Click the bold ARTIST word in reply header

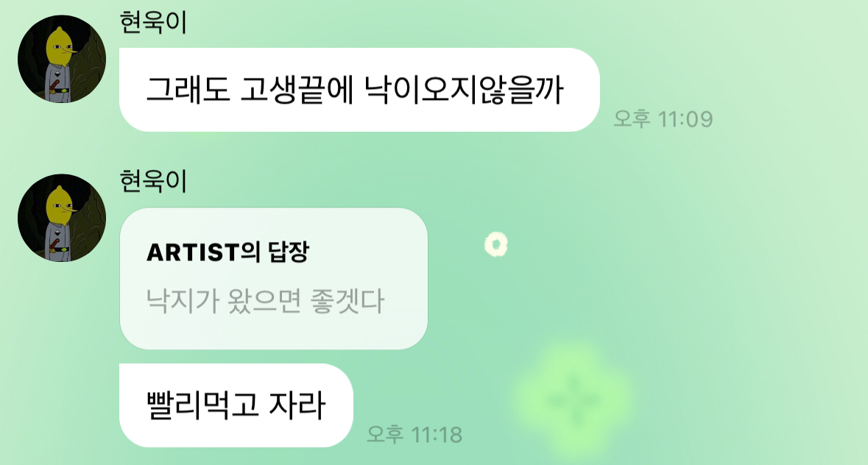coord(193,252)
